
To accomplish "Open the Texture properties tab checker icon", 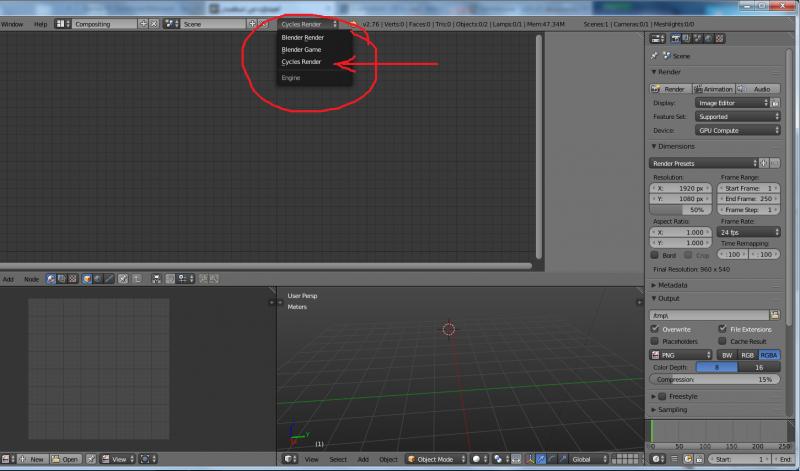I will [x=719, y=38].
